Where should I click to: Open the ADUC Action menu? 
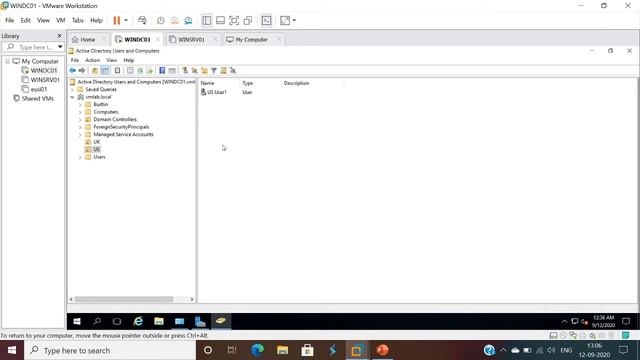click(92, 60)
